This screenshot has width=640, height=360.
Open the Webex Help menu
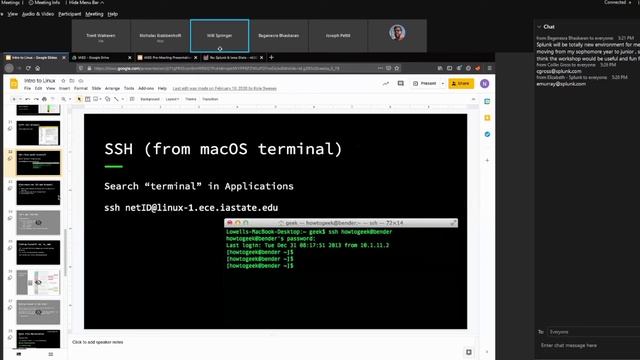click(x=113, y=14)
